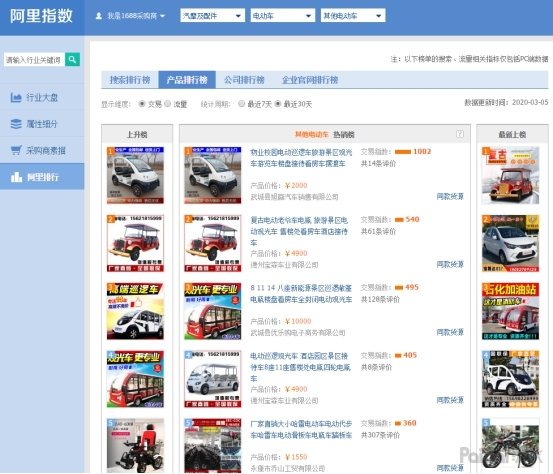Open 热销榜 rank 5 scooter warehouse thumbnail
Image resolution: width=553 pixels, height=474 pixels.
click(213, 446)
